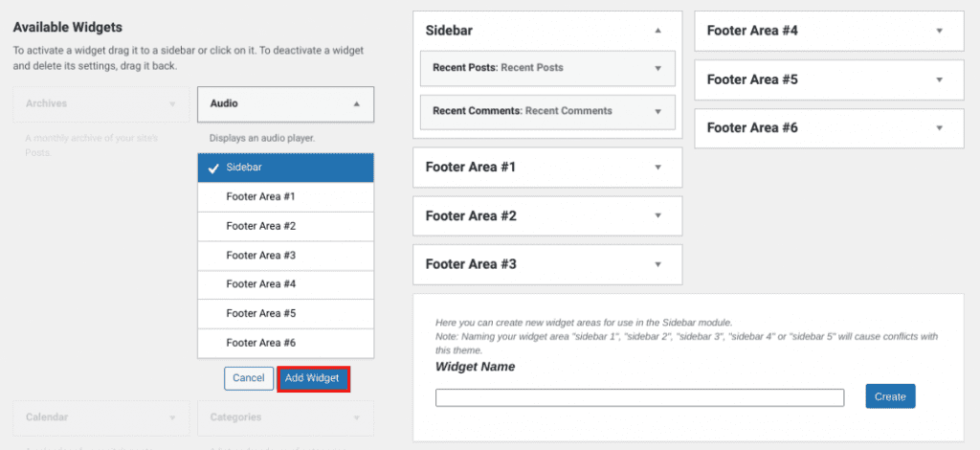The image size is (980, 450).
Task: Open the Footer Area #5 panel arrow
Action: (940, 79)
